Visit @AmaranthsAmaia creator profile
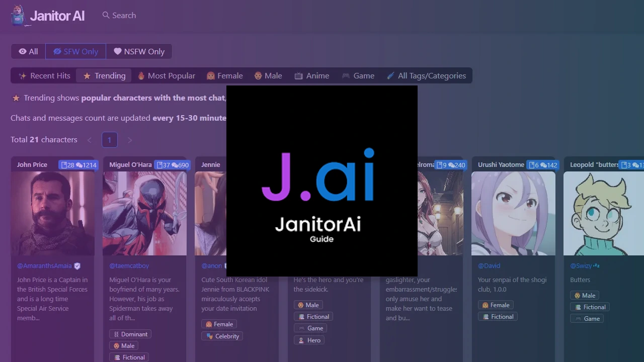The height and width of the screenshot is (362, 644). pos(44,265)
